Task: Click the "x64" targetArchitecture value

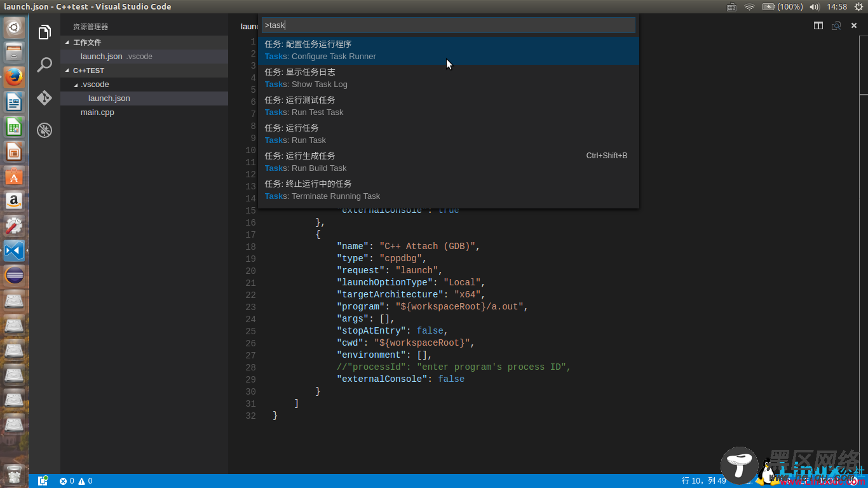Action: (x=467, y=295)
